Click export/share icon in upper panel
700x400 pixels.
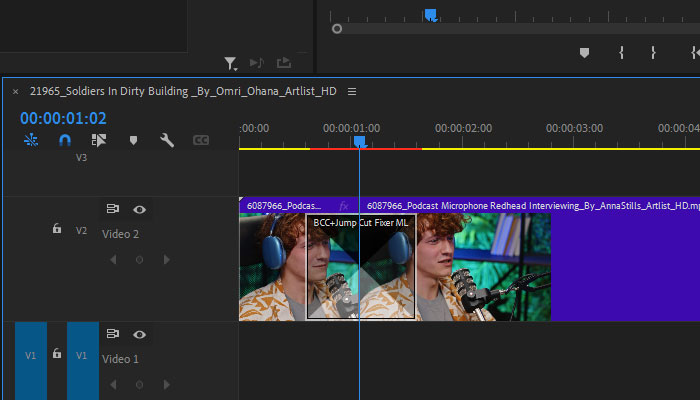[x=284, y=63]
